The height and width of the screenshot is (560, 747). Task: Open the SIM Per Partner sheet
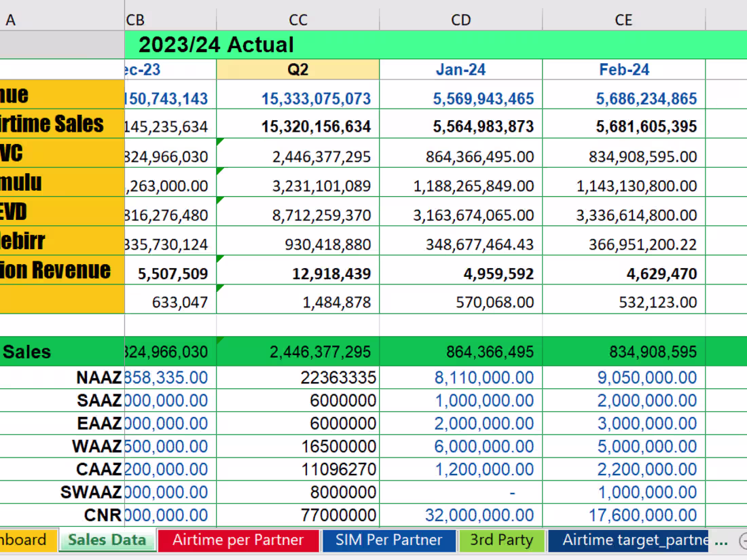(x=388, y=540)
